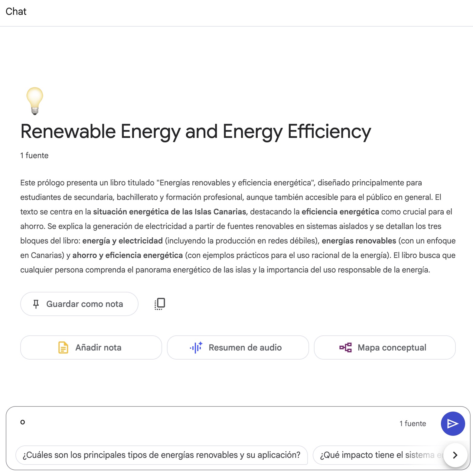Click the bold text situación energética de las Islas Canarias
This screenshot has height=476, width=473.
coord(169,212)
